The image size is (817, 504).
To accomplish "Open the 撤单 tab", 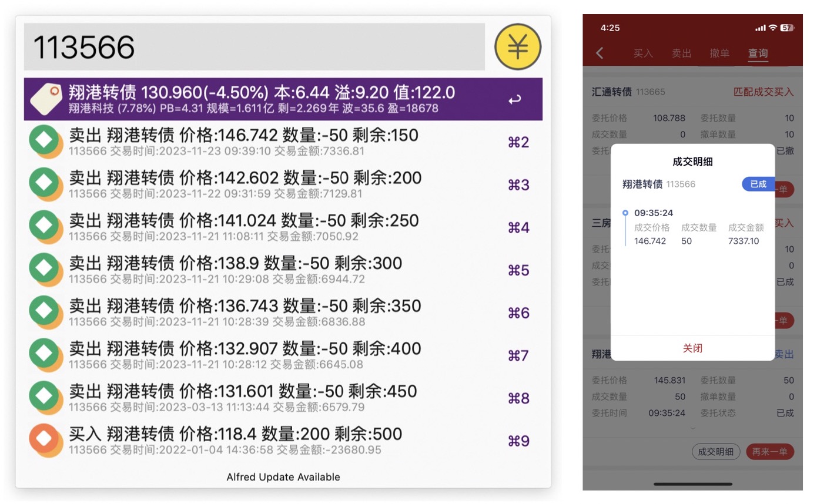I will point(719,53).
